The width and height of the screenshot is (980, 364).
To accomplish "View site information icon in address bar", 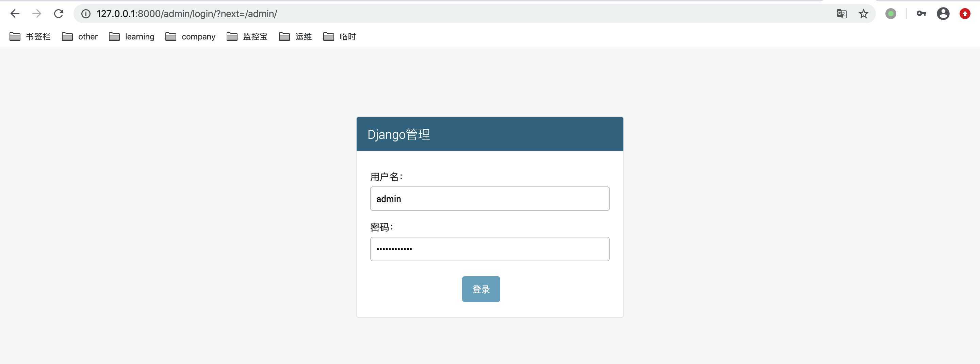I will pyautogui.click(x=86, y=14).
